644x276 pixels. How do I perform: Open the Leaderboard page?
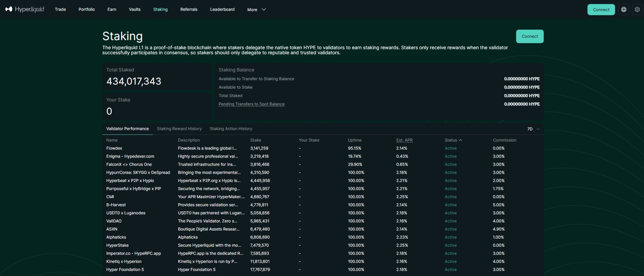tap(222, 9)
